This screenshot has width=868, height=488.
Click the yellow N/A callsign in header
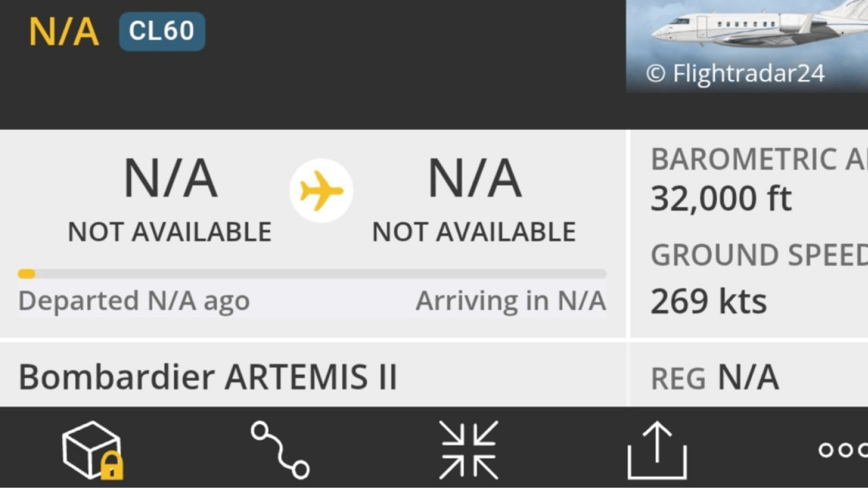(x=64, y=31)
